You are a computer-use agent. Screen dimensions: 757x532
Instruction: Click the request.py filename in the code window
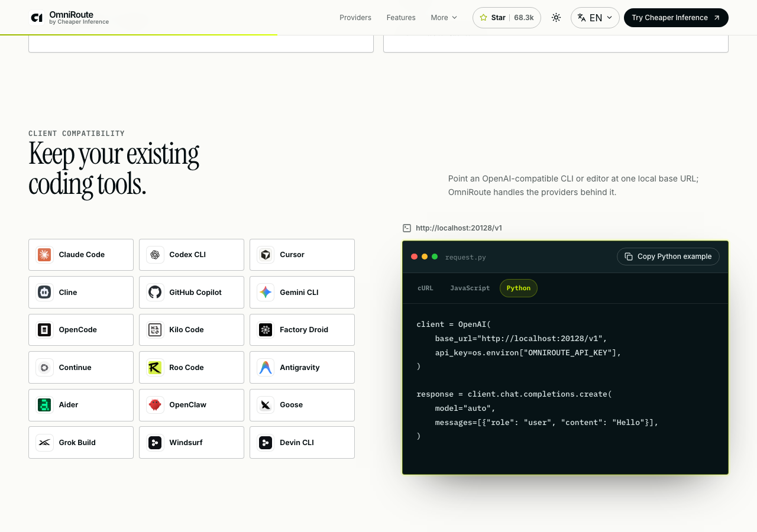(465, 257)
